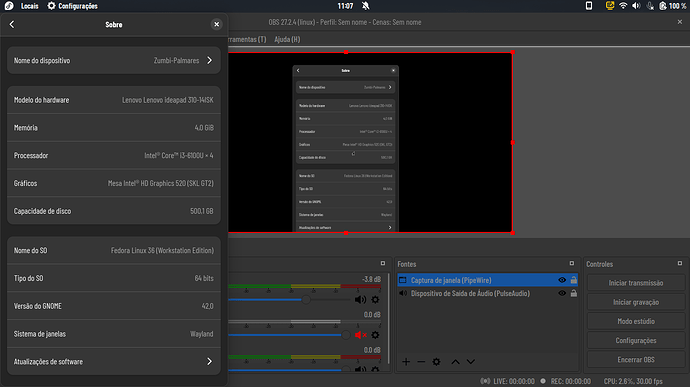690x387 pixels.
Task: Click the Wi-Fi status icon
Action: pyautogui.click(x=623, y=6)
